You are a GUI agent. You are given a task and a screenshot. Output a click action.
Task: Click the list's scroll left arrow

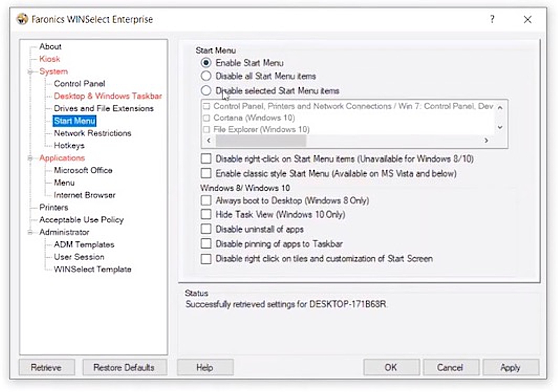coord(209,140)
